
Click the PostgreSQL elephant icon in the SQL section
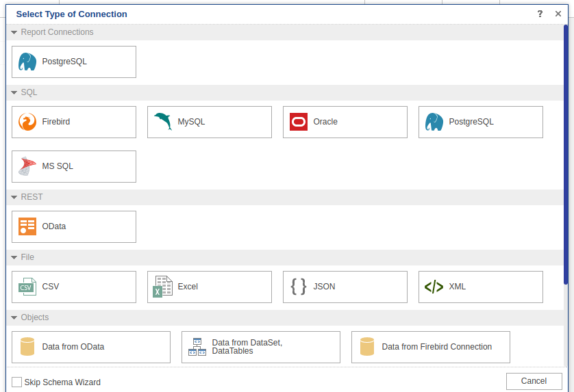[x=434, y=122]
